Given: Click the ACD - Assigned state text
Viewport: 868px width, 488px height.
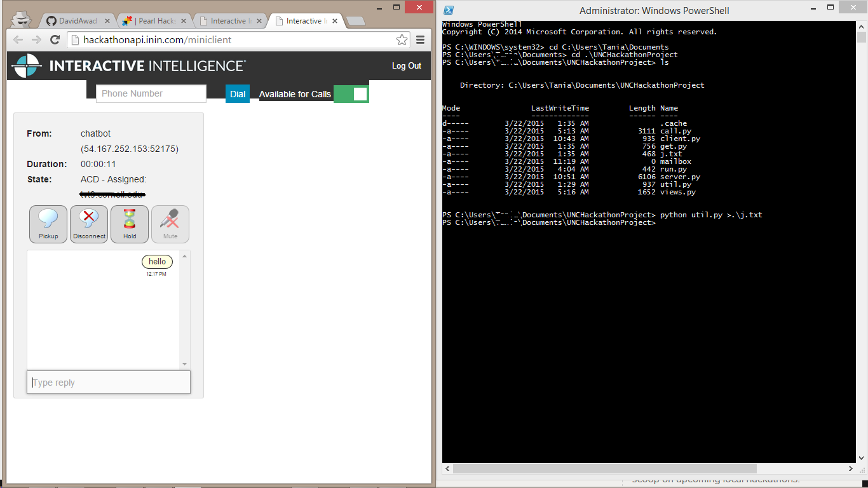Looking at the screenshot, I should coord(113,179).
